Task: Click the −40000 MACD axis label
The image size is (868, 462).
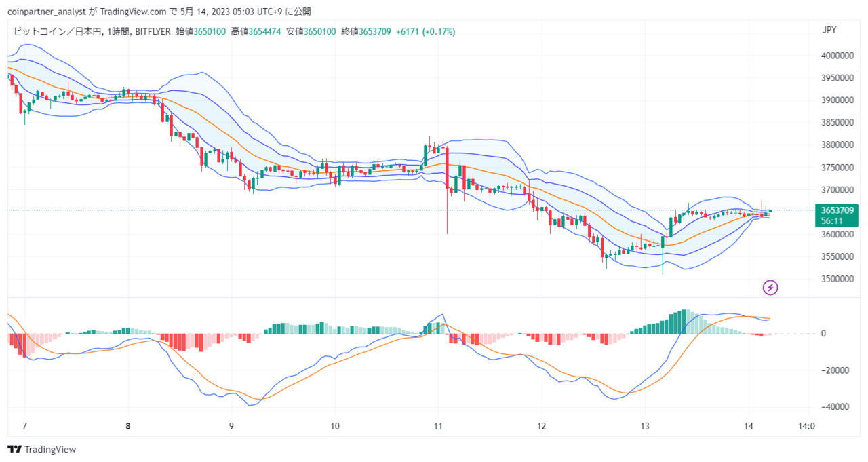Action: (x=835, y=407)
